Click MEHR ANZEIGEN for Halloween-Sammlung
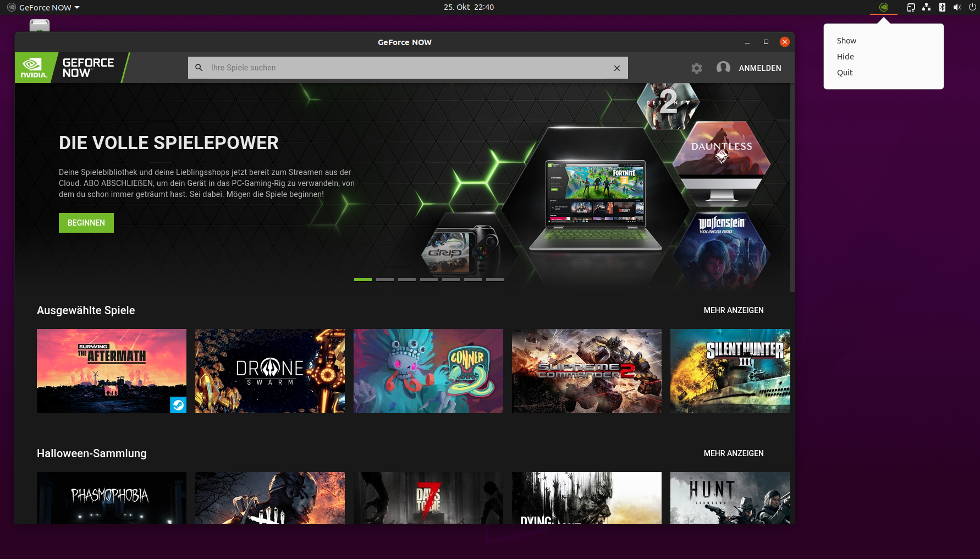Image resolution: width=980 pixels, height=559 pixels. (734, 453)
